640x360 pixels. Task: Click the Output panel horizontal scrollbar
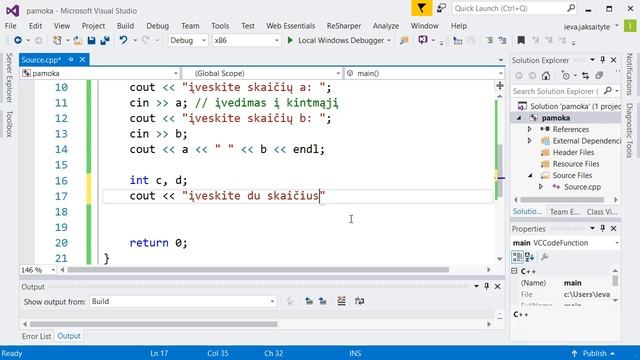point(154,324)
